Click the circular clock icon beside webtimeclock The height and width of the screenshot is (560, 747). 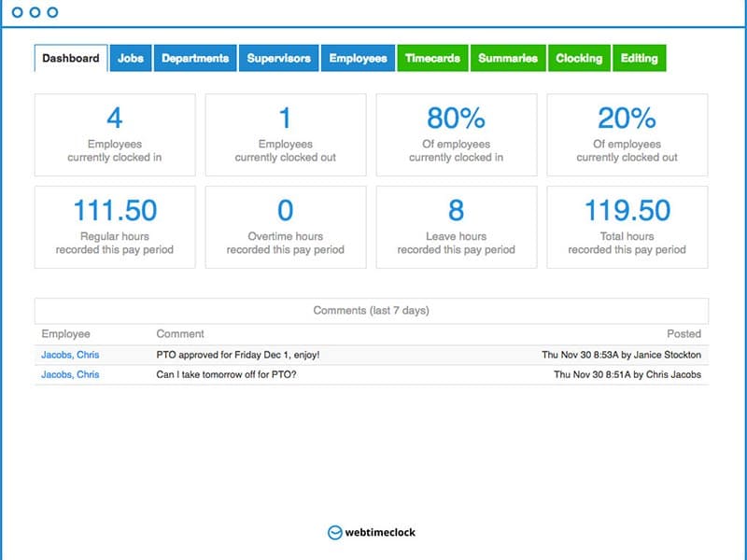point(335,533)
